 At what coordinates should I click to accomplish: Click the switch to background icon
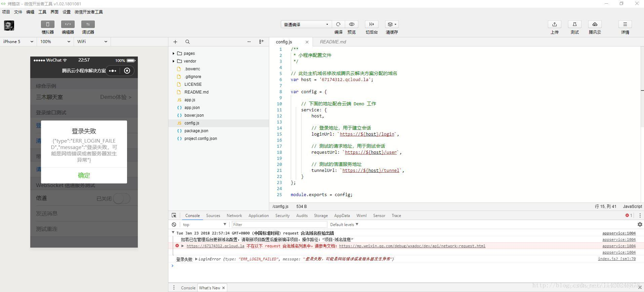click(x=372, y=24)
